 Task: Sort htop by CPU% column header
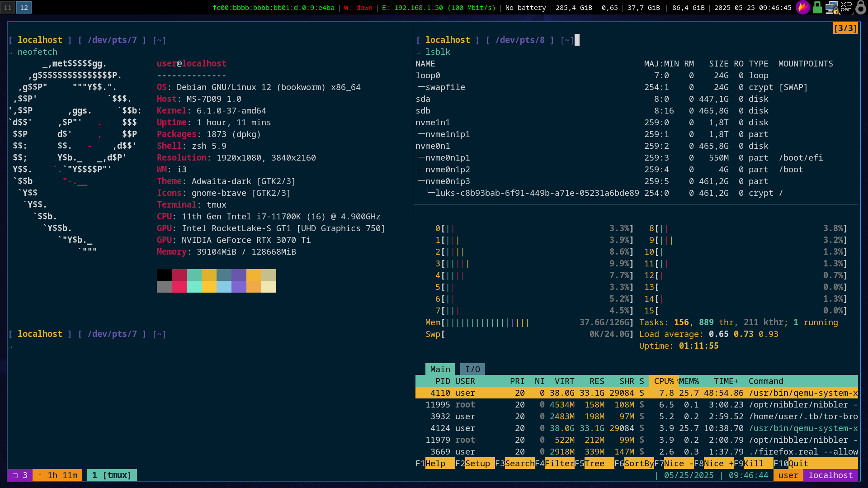664,381
